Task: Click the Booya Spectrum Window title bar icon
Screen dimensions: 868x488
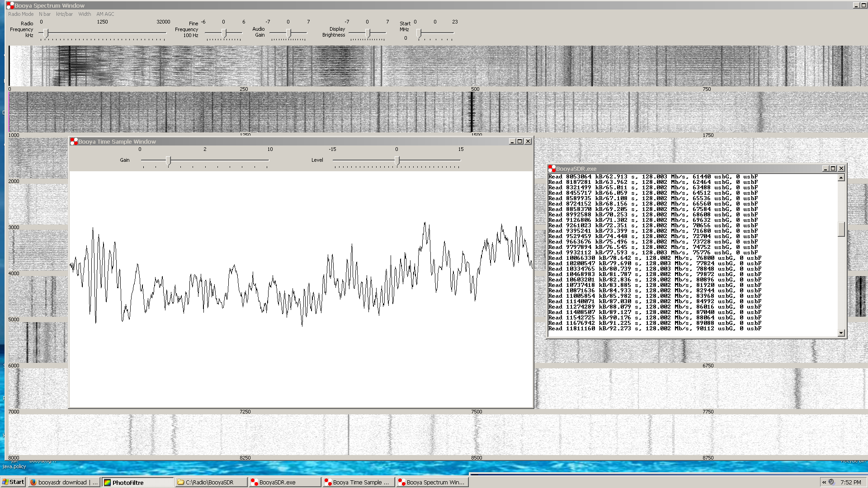Action: coord(10,5)
